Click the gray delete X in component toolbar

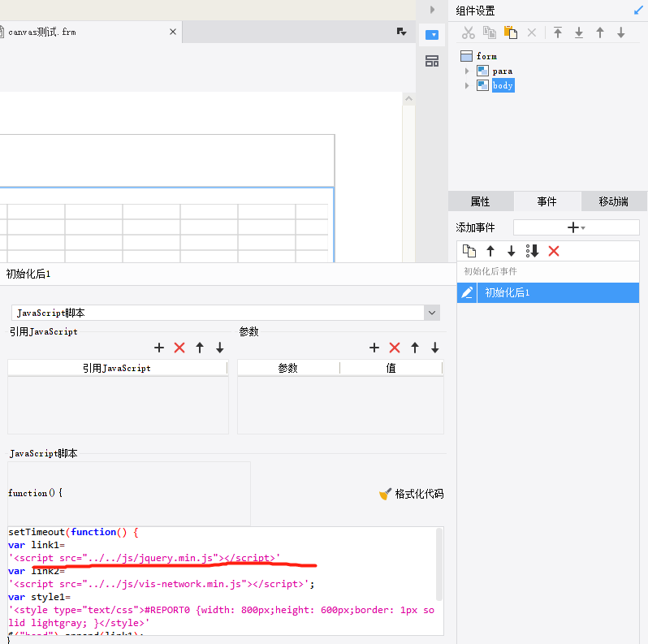coord(532,32)
